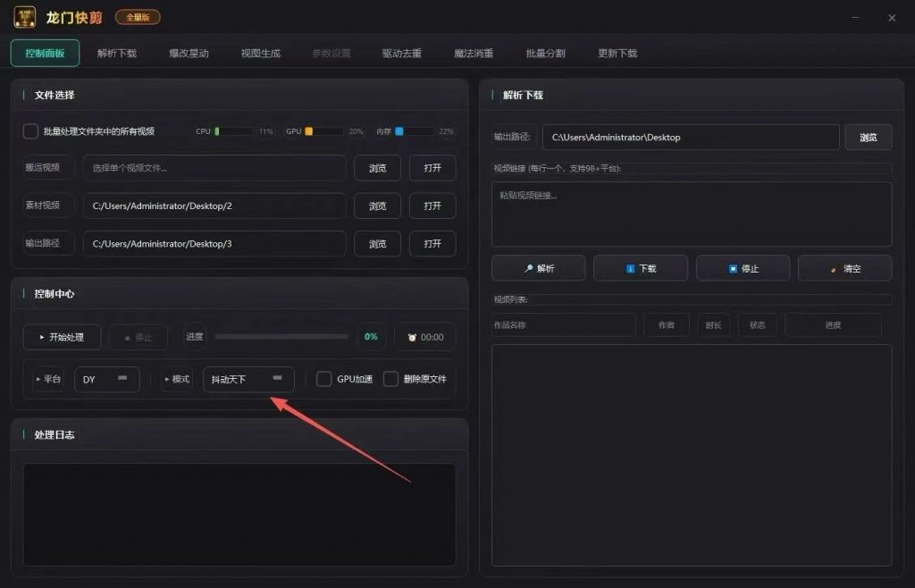Expand the 模式 抖动天下 dropdown
The image size is (915, 588).
pyautogui.click(x=248, y=379)
